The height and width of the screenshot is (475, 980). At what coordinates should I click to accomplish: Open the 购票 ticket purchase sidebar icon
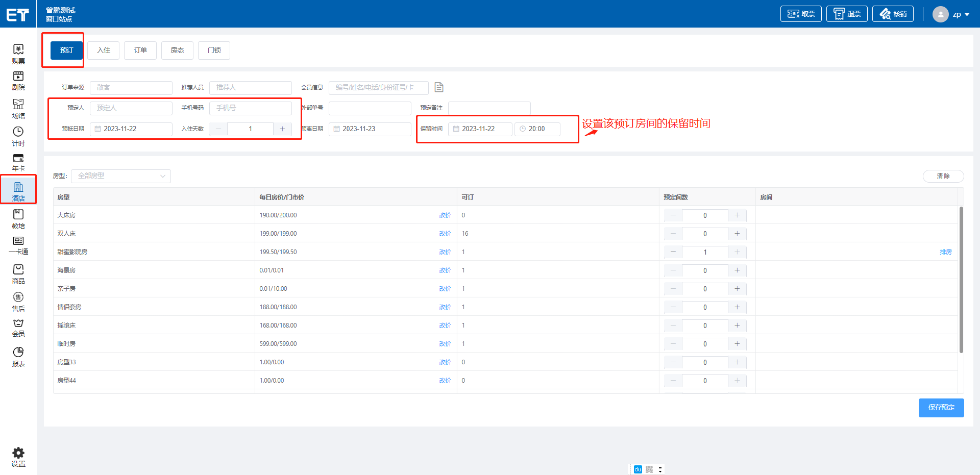click(18, 54)
